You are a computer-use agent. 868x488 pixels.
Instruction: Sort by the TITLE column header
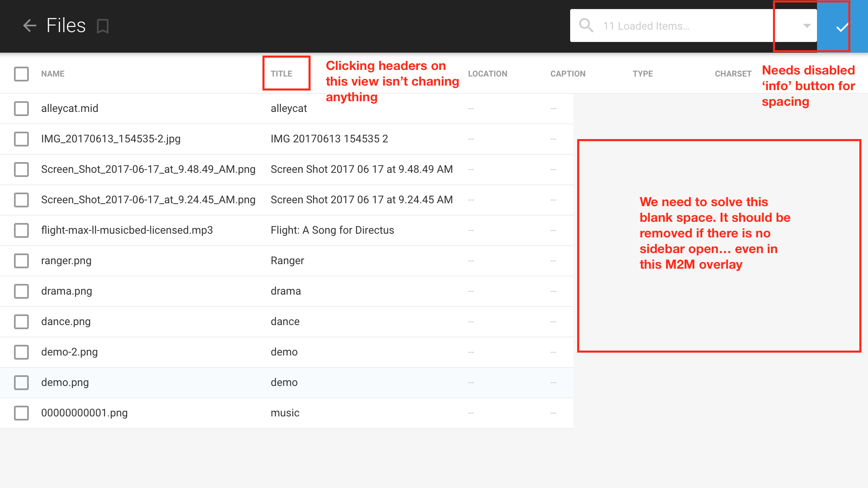click(x=281, y=74)
